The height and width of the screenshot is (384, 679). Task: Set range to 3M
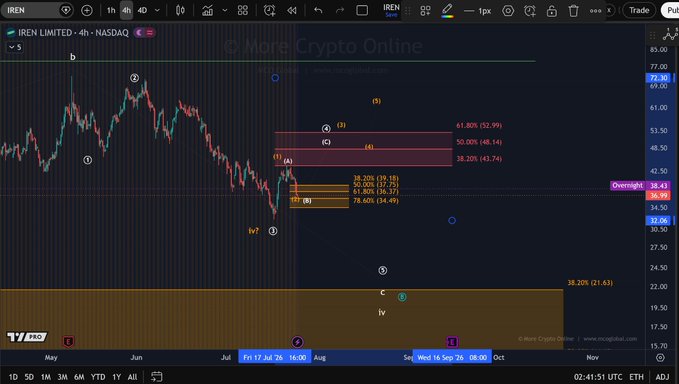pyautogui.click(x=62, y=377)
